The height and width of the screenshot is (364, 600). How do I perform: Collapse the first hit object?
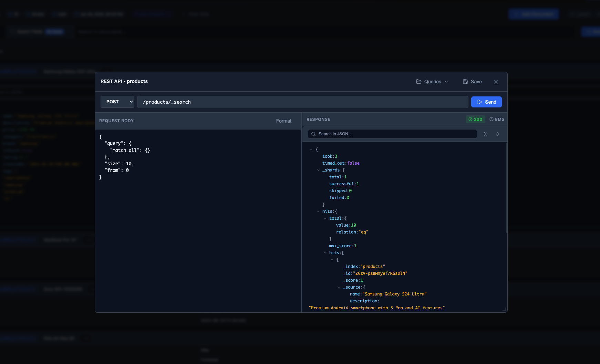click(x=332, y=260)
